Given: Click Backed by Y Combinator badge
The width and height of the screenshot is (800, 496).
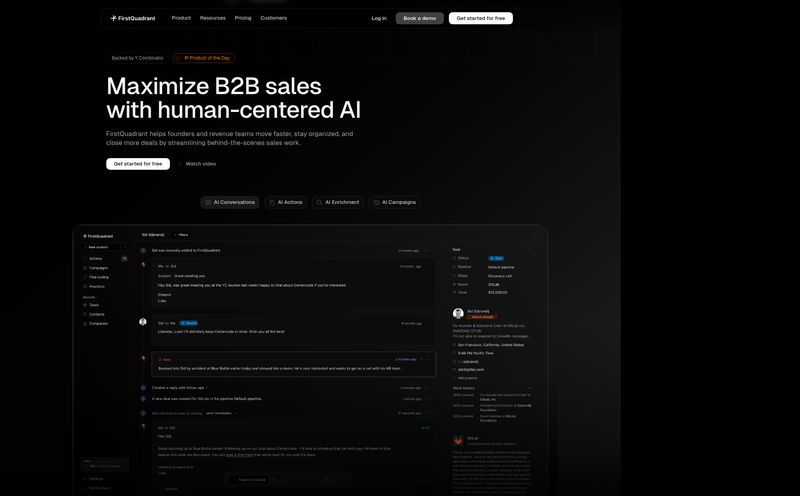Looking at the screenshot, I should click(138, 58).
